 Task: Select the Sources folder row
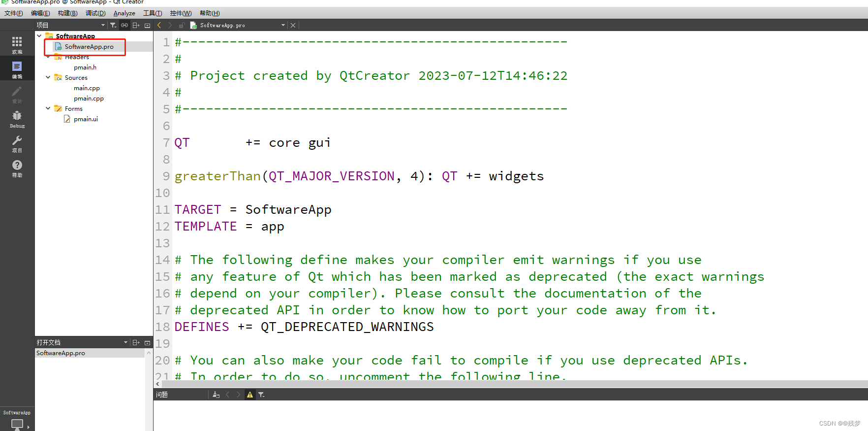point(76,78)
